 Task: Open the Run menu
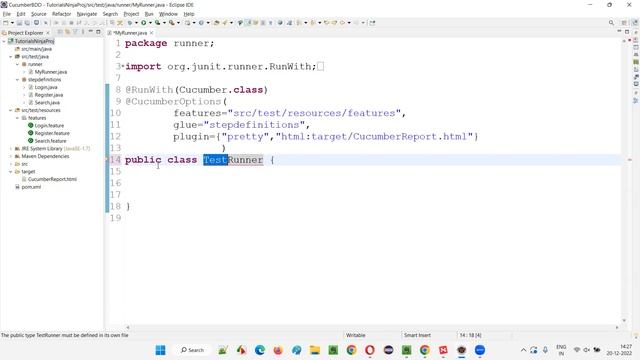149,14
